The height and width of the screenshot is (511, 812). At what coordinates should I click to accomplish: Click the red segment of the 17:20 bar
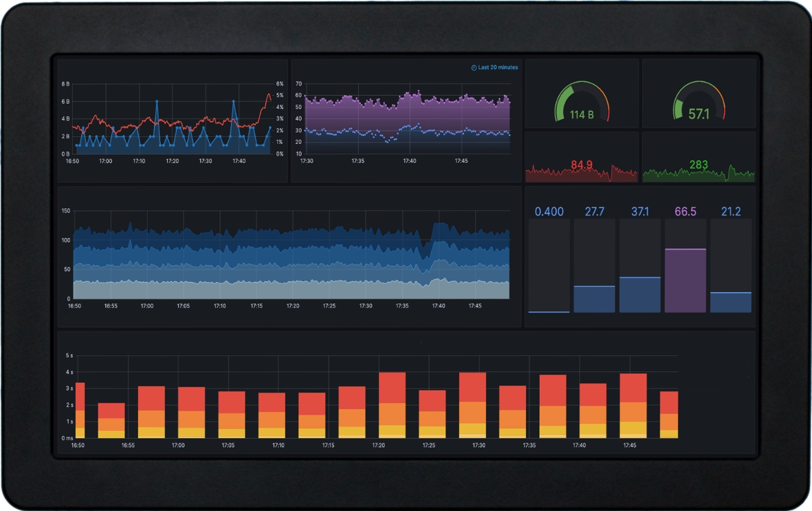(x=392, y=387)
